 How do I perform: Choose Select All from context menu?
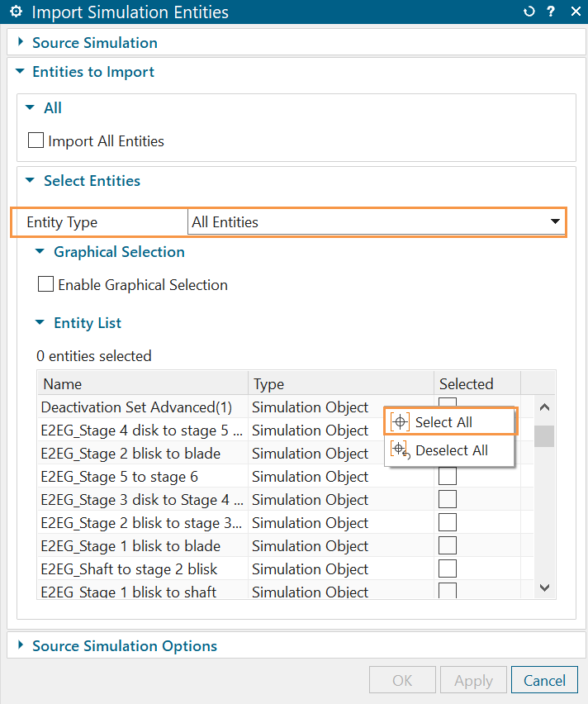(443, 422)
